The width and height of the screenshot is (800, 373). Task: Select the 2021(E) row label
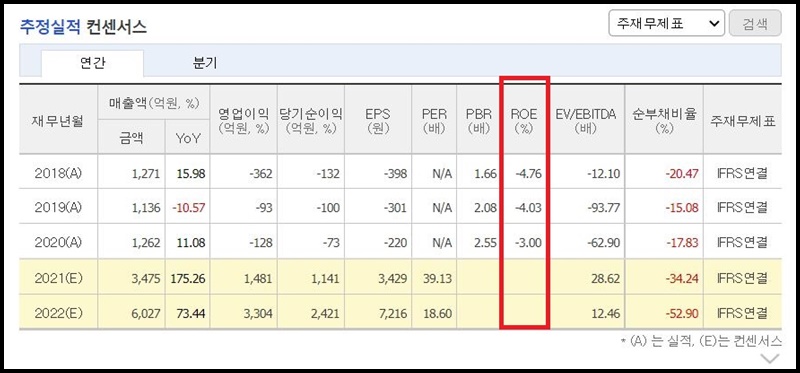pyautogui.click(x=59, y=279)
